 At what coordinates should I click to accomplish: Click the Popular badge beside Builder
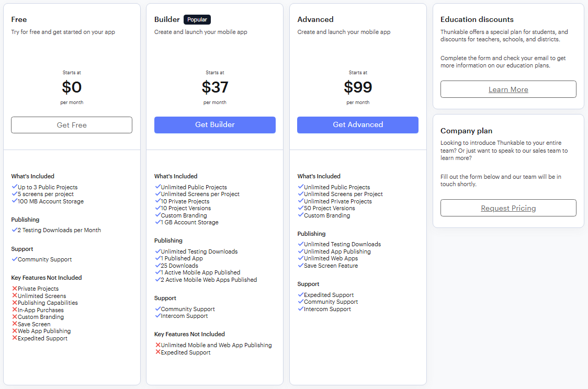pos(197,19)
